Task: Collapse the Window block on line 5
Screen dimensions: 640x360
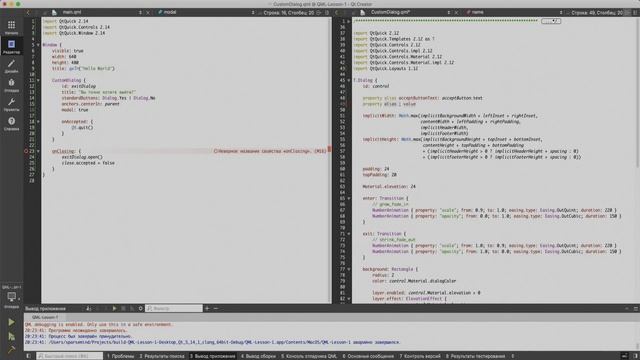Action: 38,45
